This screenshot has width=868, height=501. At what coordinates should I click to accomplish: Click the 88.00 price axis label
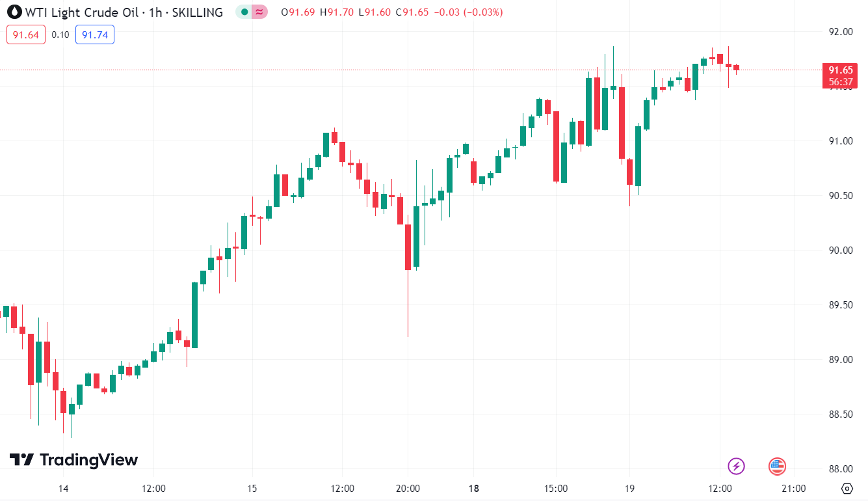(840, 468)
